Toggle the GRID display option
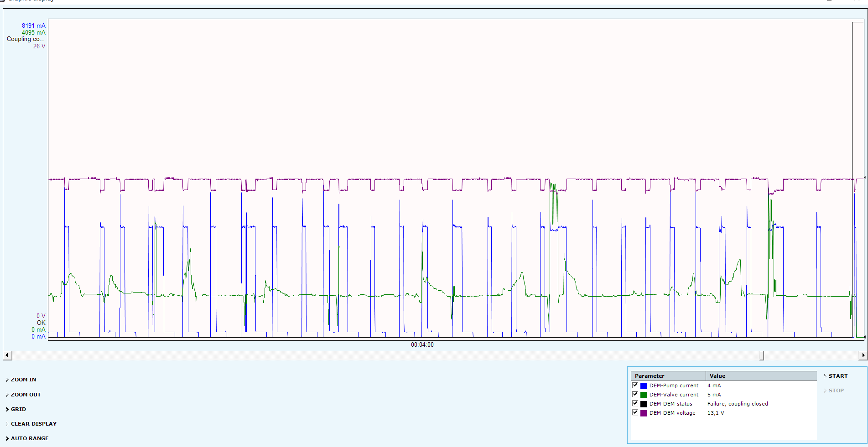The width and height of the screenshot is (868, 447). (x=18, y=409)
